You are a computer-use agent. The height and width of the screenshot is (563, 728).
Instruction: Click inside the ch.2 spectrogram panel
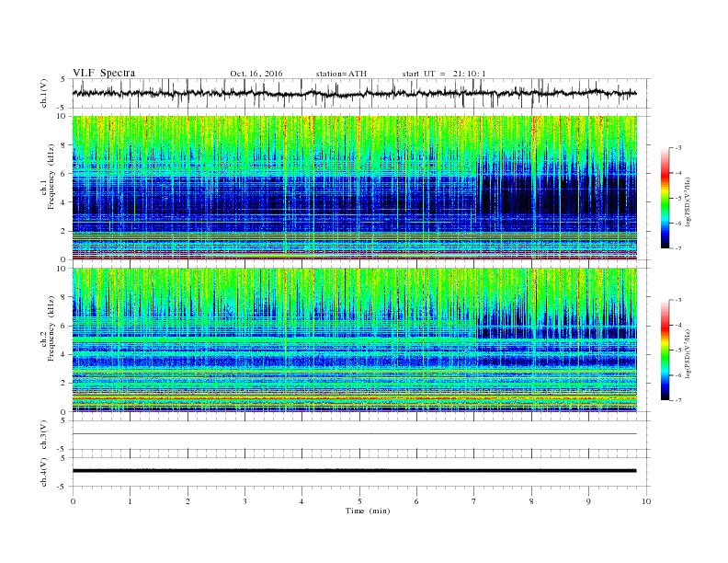[x=354, y=339]
